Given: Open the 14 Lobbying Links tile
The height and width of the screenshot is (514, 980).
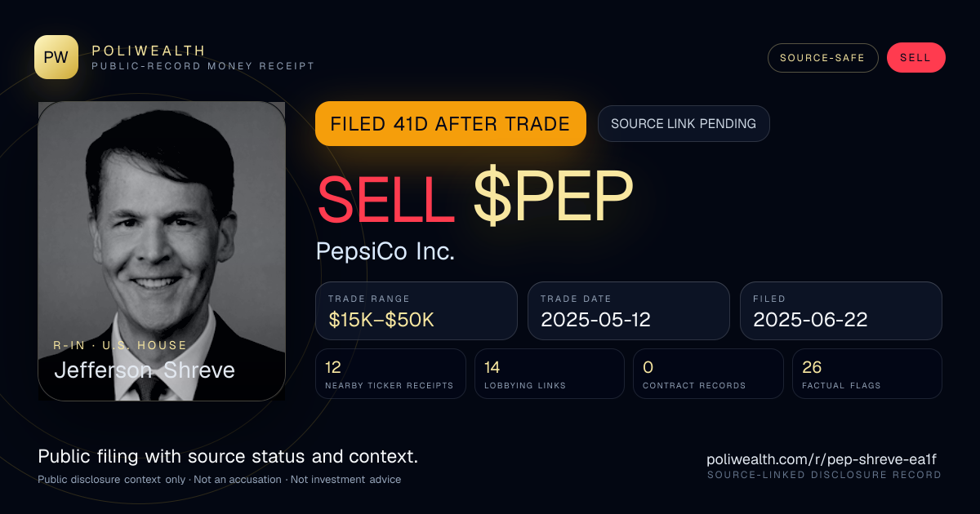Looking at the screenshot, I should 550,374.
